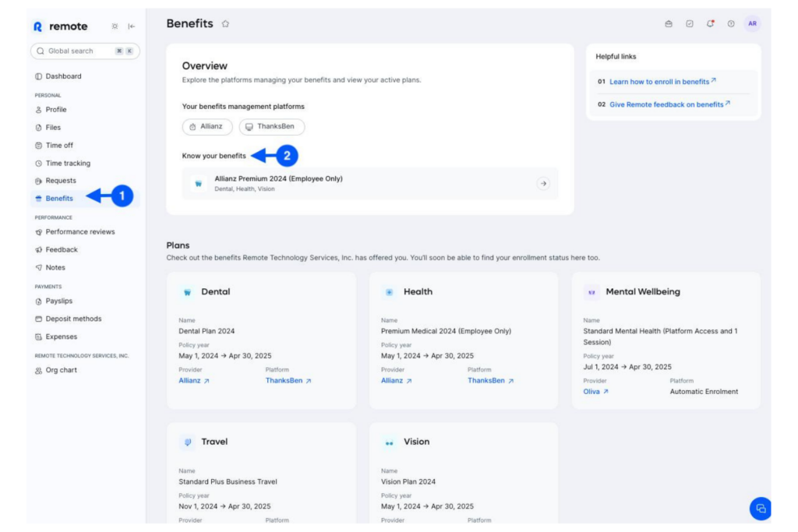This screenshot has width=798, height=532.
Task: Open Allianz provider link in Dental card
Action: click(194, 380)
